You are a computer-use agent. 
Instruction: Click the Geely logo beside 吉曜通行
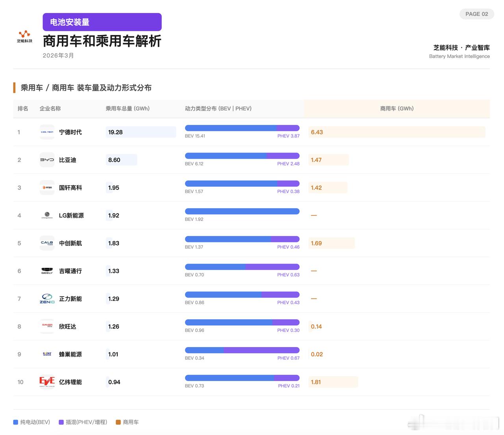pos(47,271)
